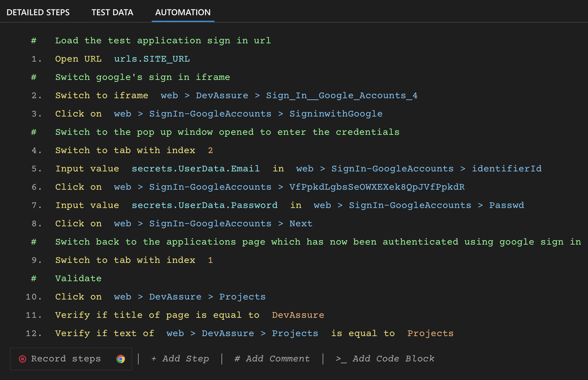Image resolution: width=588 pixels, height=380 pixels.
Task: Select the Projects locator in step 10
Action: 242,296
